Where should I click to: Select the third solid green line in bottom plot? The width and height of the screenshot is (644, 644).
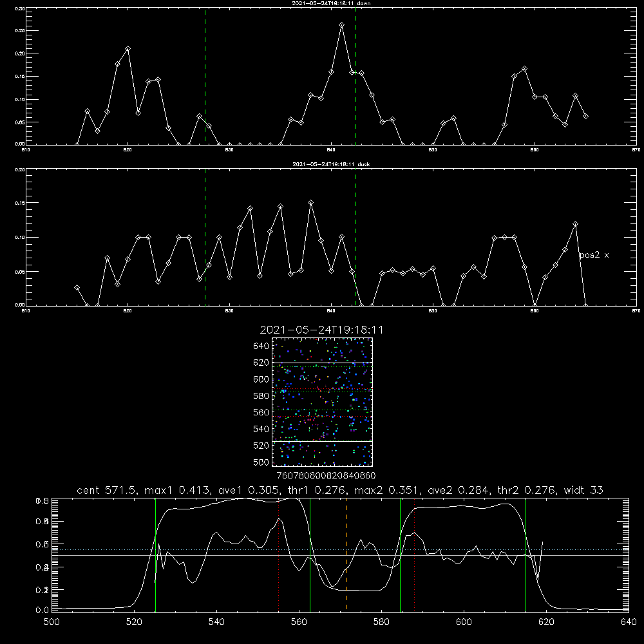(x=400, y=554)
